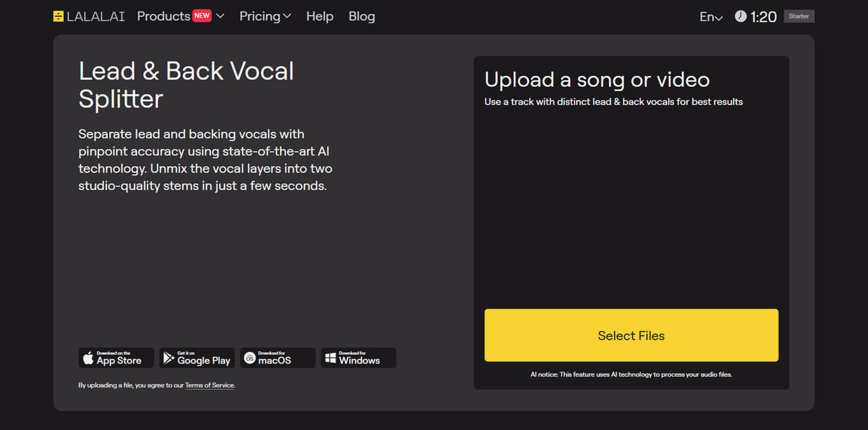Open the Help menu item
Screen dimensions: 868x430
point(319,16)
